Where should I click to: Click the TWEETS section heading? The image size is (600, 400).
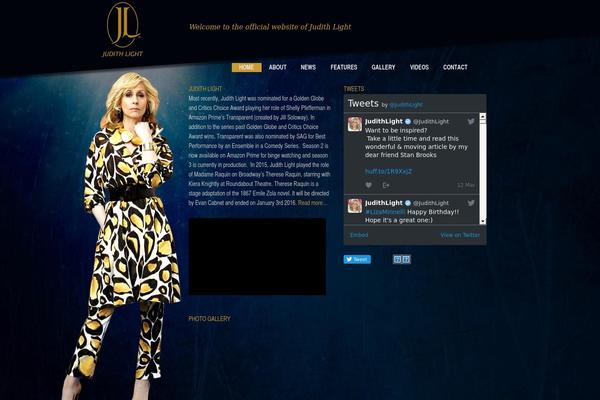coord(354,89)
